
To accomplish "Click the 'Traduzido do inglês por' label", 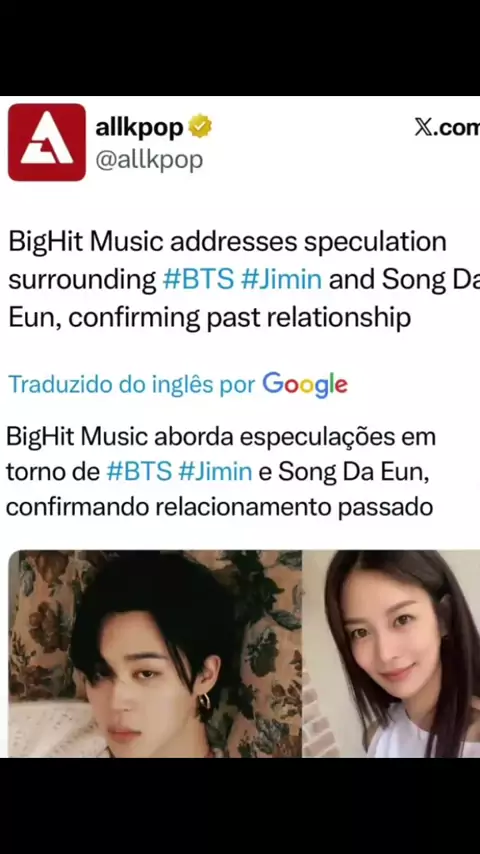I will click(x=132, y=385).
